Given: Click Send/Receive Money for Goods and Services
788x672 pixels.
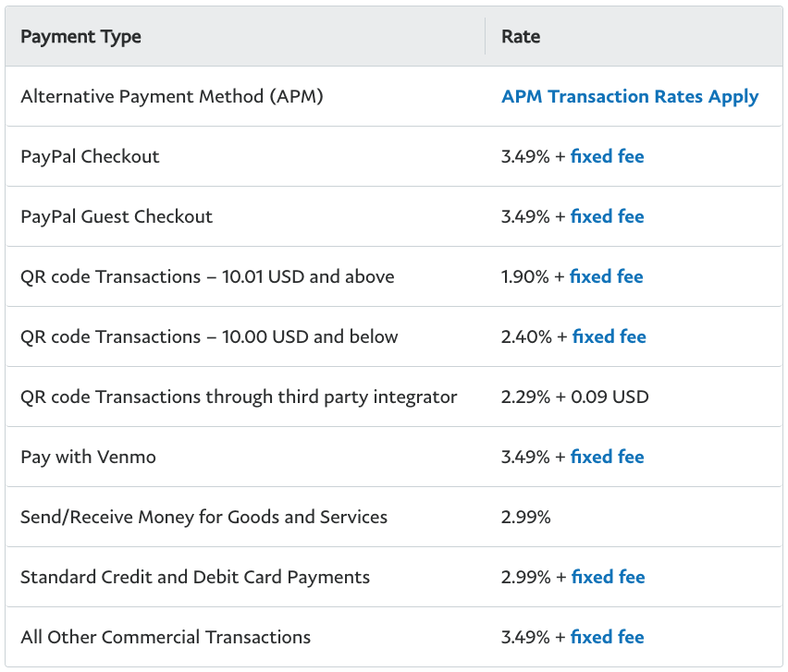Looking at the screenshot, I should click(204, 517).
